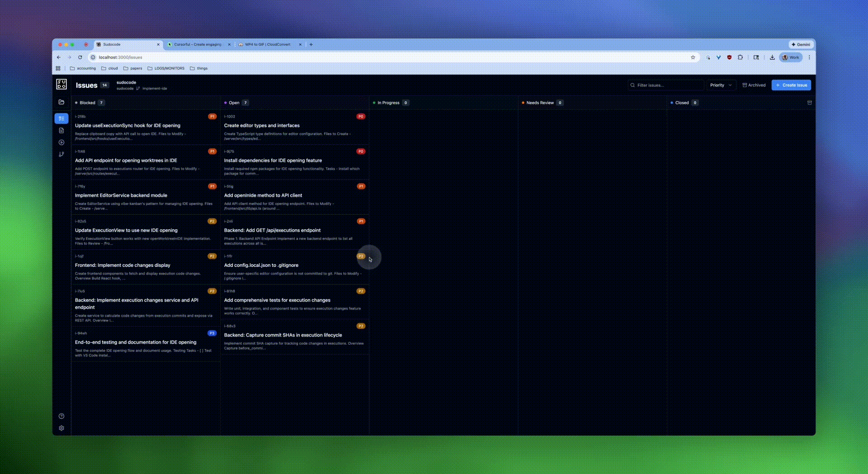Click the Gemini button
Image resolution: width=868 pixels, height=474 pixels.
801,44
